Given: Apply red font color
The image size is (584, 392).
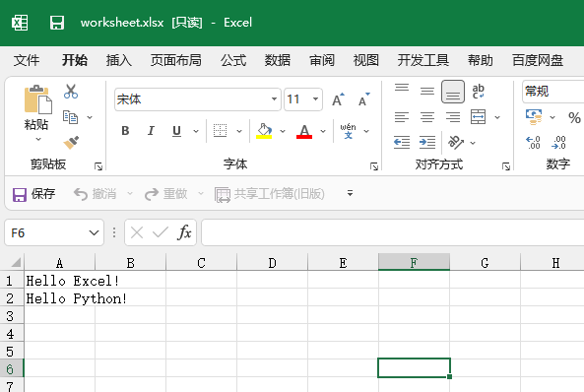Looking at the screenshot, I should (304, 132).
